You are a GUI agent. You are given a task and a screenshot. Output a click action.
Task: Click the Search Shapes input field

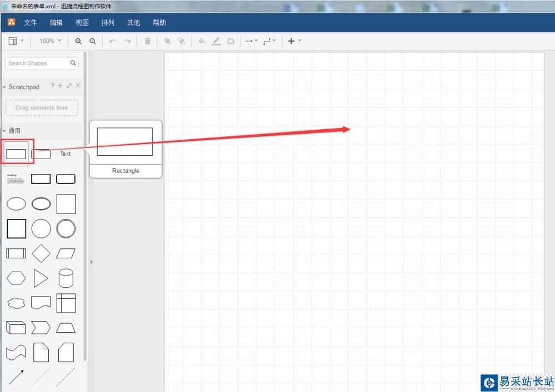pos(42,63)
